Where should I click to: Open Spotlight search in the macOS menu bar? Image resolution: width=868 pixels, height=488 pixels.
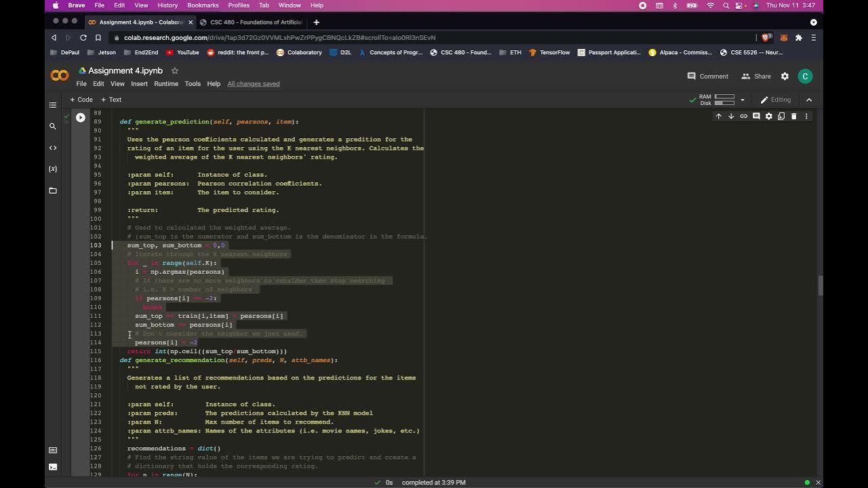pos(726,5)
